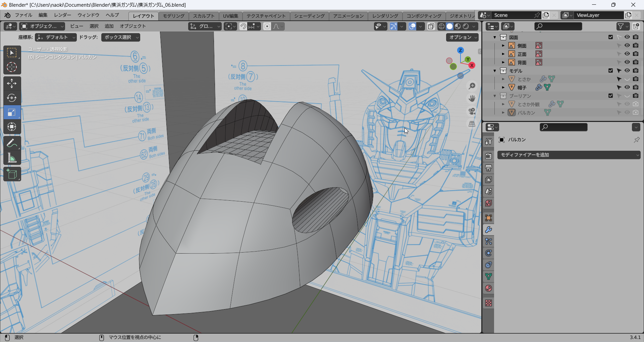
Task: Open the Material properties tab icon
Action: 488,288
